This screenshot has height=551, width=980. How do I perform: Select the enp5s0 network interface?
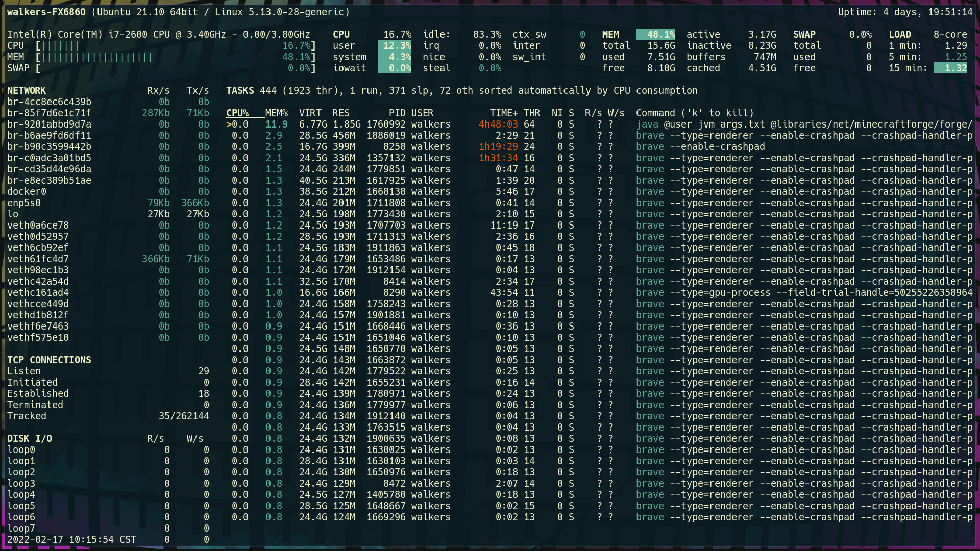click(24, 203)
